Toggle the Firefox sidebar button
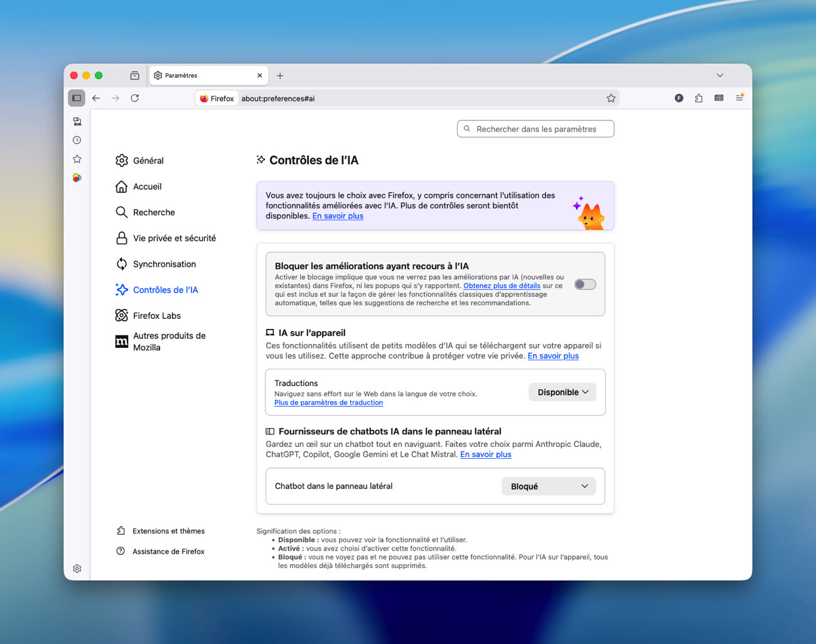816x644 pixels. coord(77,98)
